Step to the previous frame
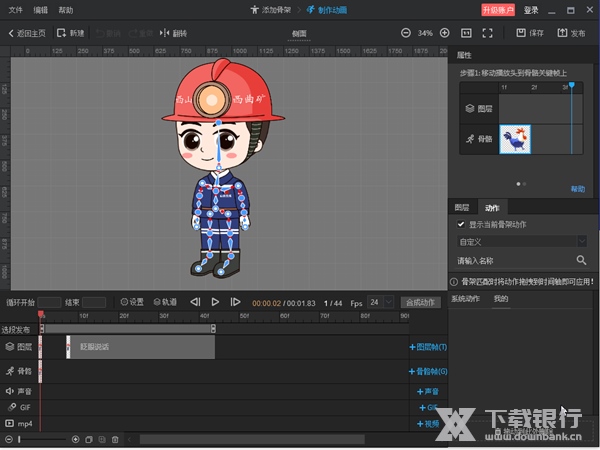The height and width of the screenshot is (450, 600). click(x=196, y=302)
